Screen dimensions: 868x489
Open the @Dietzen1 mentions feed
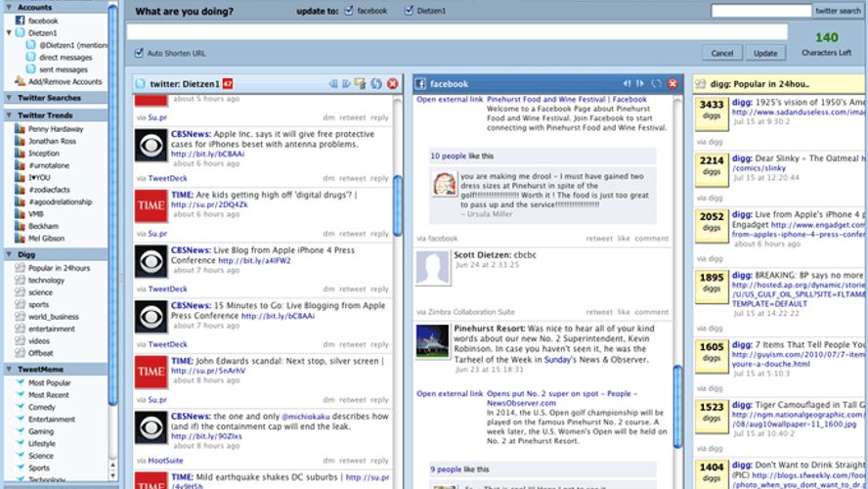(73, 45)
